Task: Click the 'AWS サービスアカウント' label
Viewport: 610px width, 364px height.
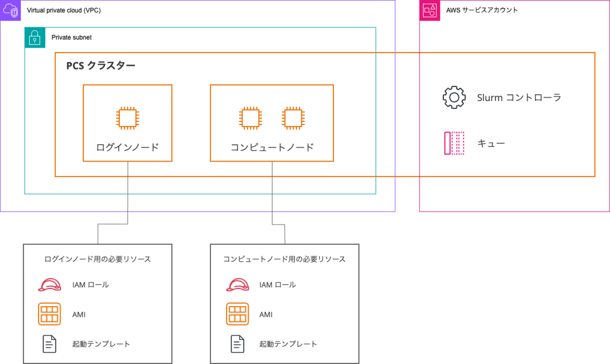Action: [x=482, y=10]
